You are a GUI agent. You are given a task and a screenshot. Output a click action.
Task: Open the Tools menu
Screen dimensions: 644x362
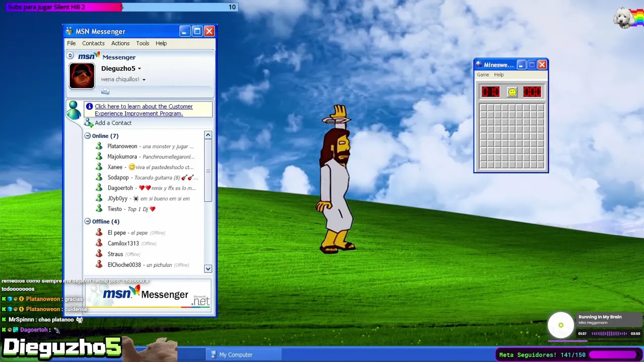(143, 43)
